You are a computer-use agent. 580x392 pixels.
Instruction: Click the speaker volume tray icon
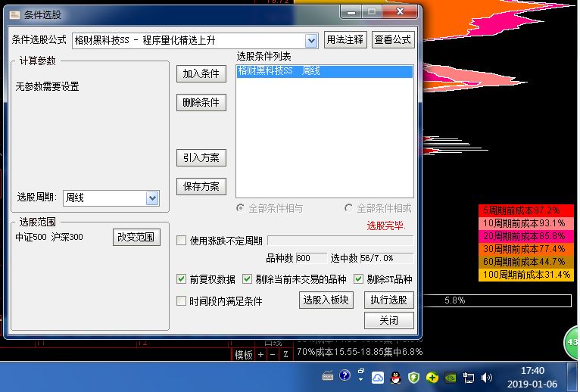[x=486, y=378]
